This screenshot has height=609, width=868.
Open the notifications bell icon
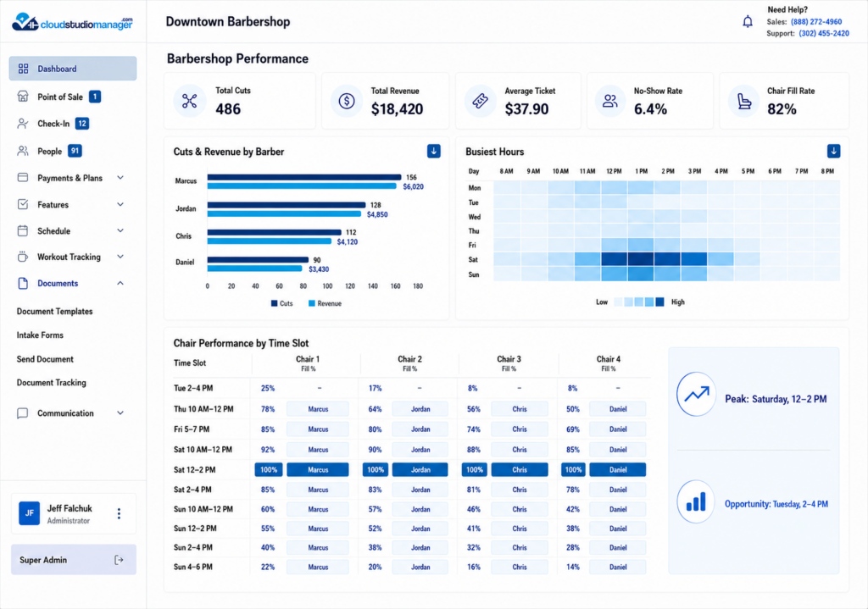[x=748, y=21]
